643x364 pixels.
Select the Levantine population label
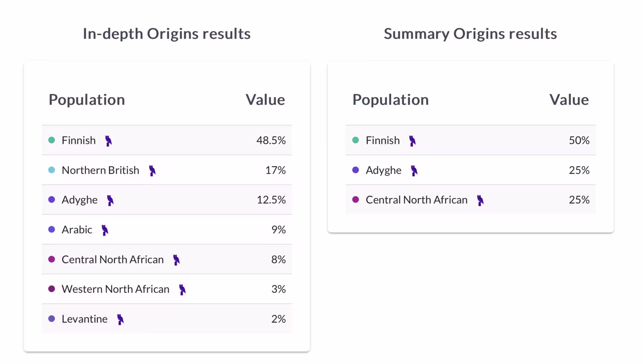click(x=85, y=319)
